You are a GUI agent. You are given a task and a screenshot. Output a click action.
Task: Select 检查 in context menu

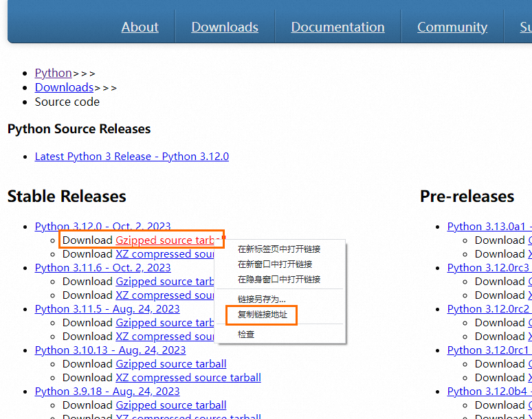point(246,335)
